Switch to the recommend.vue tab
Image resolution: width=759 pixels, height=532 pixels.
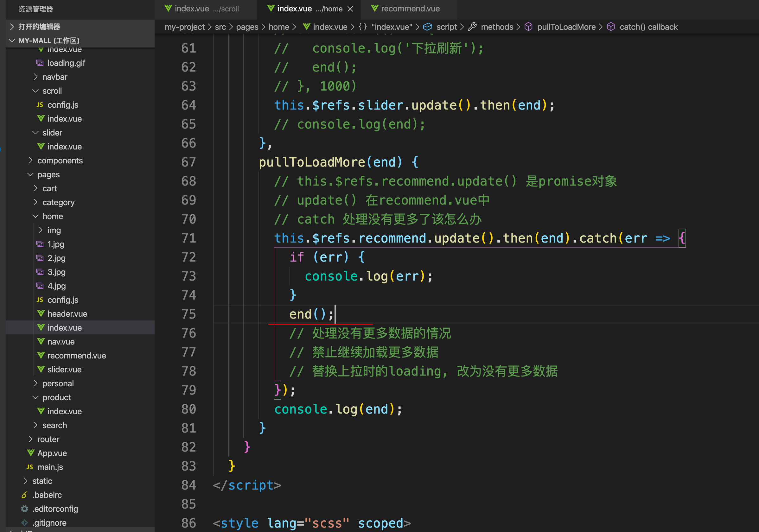[x=409, y=9]
